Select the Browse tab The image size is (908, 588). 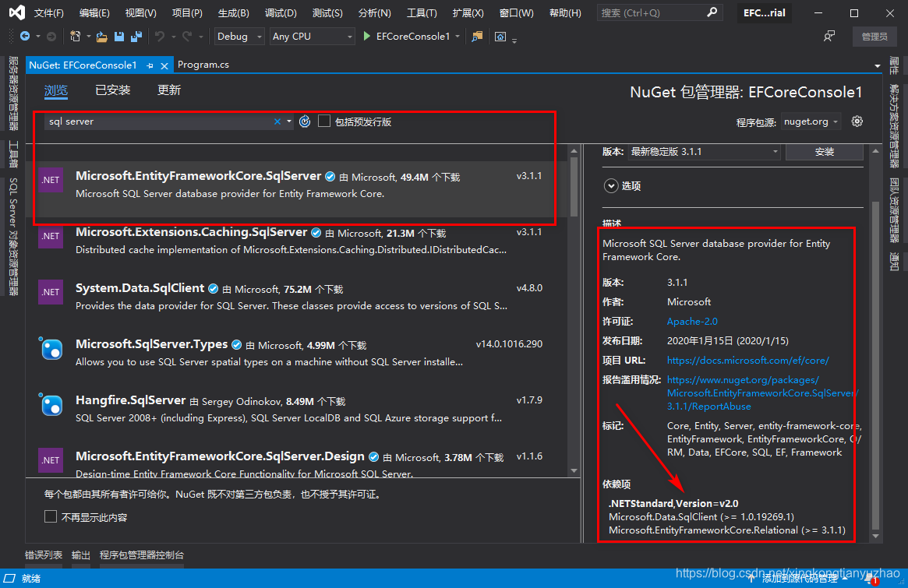56,90
